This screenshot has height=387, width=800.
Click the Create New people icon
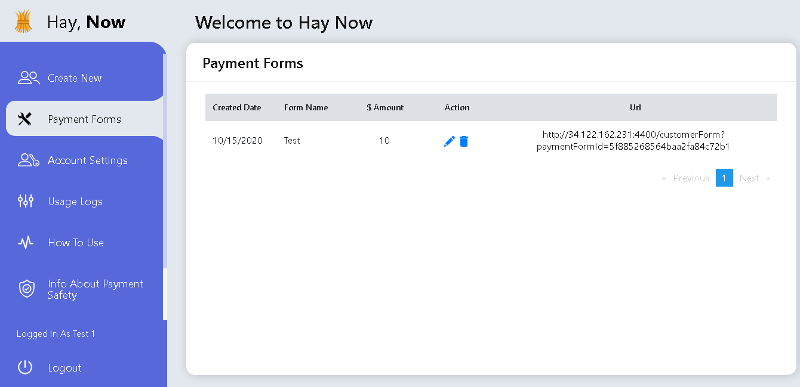pos(29,78)
